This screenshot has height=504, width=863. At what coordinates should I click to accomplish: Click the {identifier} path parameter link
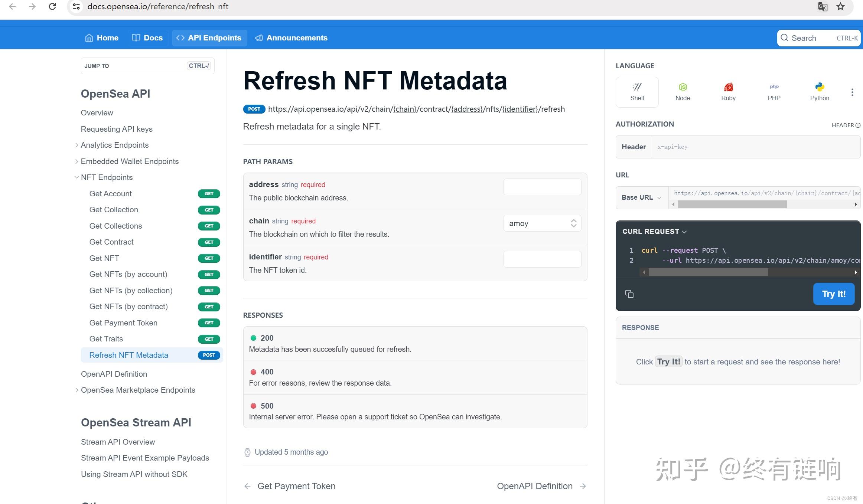click(520, 109)
